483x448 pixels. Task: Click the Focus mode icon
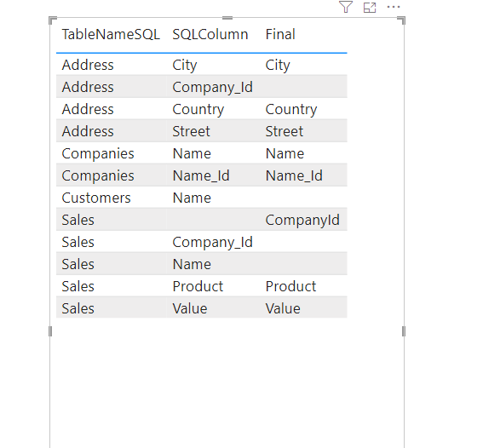(x=370, y=8)
